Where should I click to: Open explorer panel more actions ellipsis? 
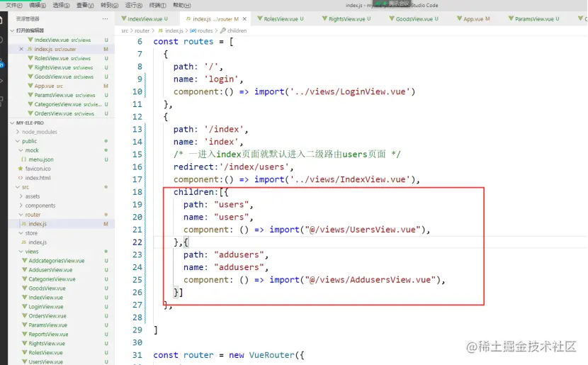(105, 18)
